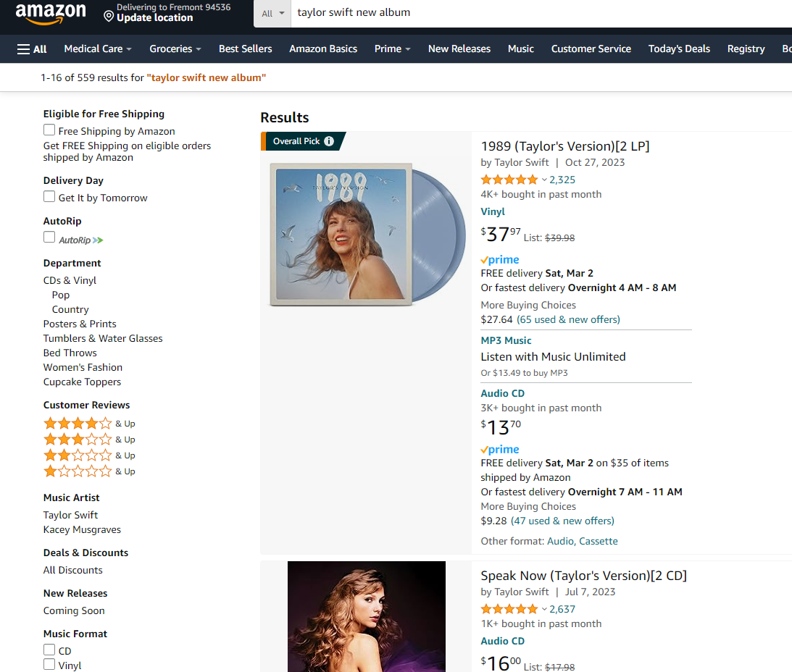
Task: Open Customer Service
Action: [x=591, y=49]
